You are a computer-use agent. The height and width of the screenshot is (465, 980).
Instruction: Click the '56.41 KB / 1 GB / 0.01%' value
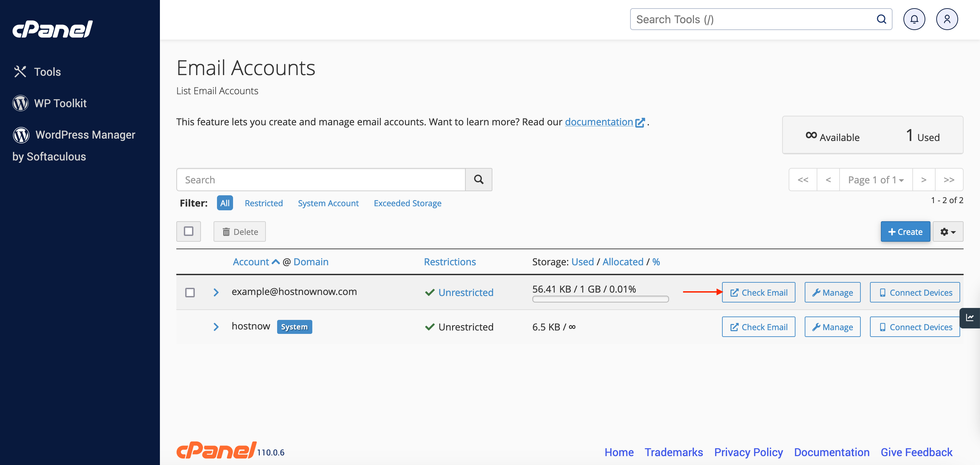click(584, 289)
